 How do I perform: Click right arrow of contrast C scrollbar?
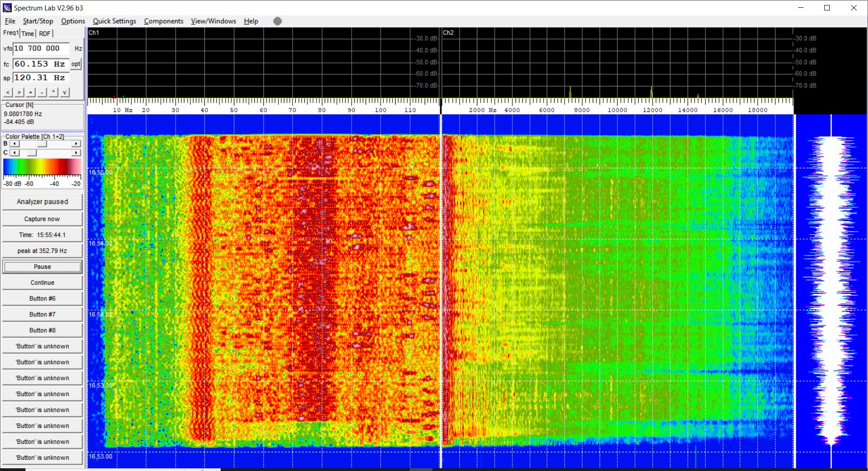76,153
